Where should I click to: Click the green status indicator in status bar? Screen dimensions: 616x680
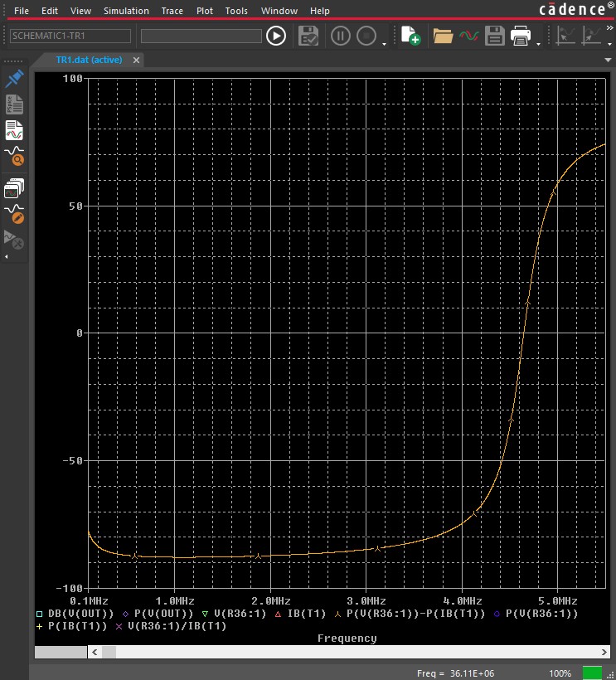(592, 673)
